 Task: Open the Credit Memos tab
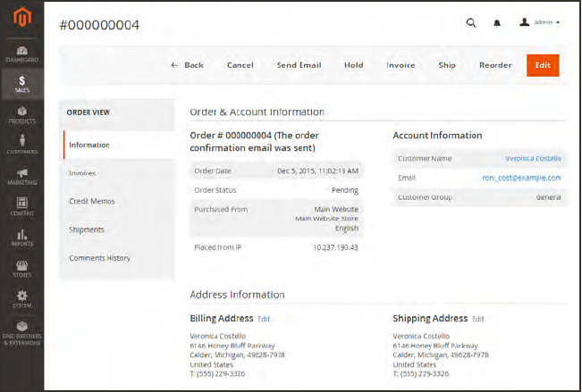[92, 202]
